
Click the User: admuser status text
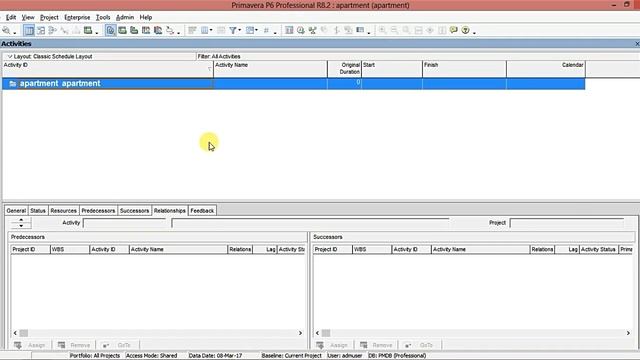point(344,356)
